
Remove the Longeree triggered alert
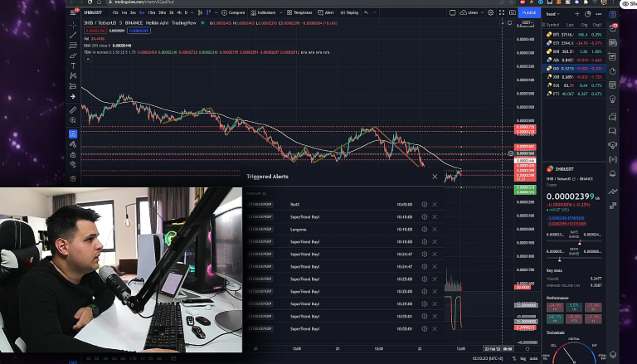[435, 229]
